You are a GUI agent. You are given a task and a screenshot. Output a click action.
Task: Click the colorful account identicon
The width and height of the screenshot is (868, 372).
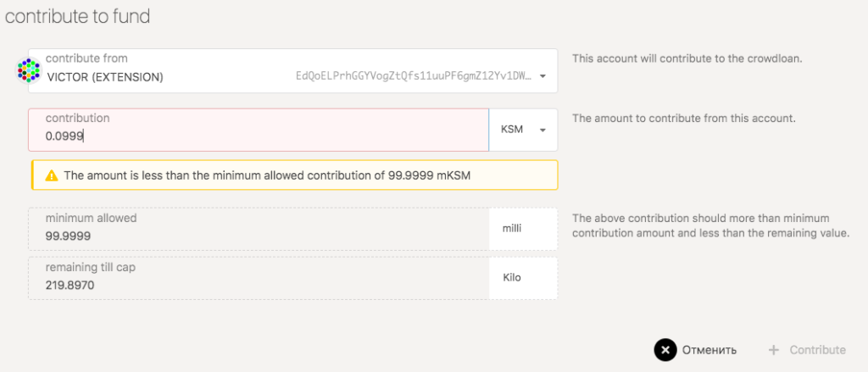(x=29, y=70)
